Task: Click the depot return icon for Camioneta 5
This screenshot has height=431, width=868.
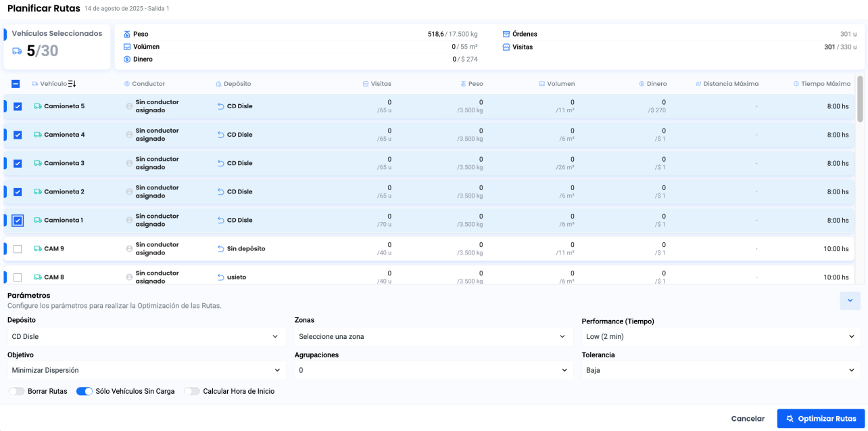Action: 220,106
